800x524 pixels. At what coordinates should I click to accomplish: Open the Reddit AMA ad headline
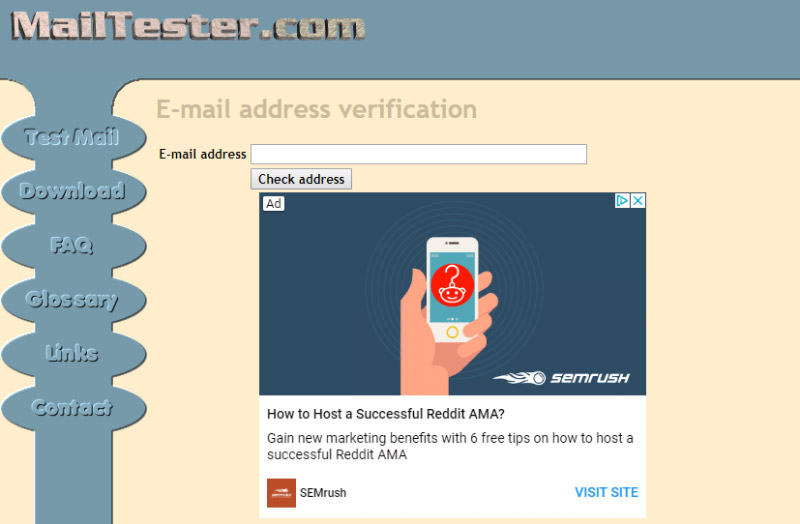[386, 414]
